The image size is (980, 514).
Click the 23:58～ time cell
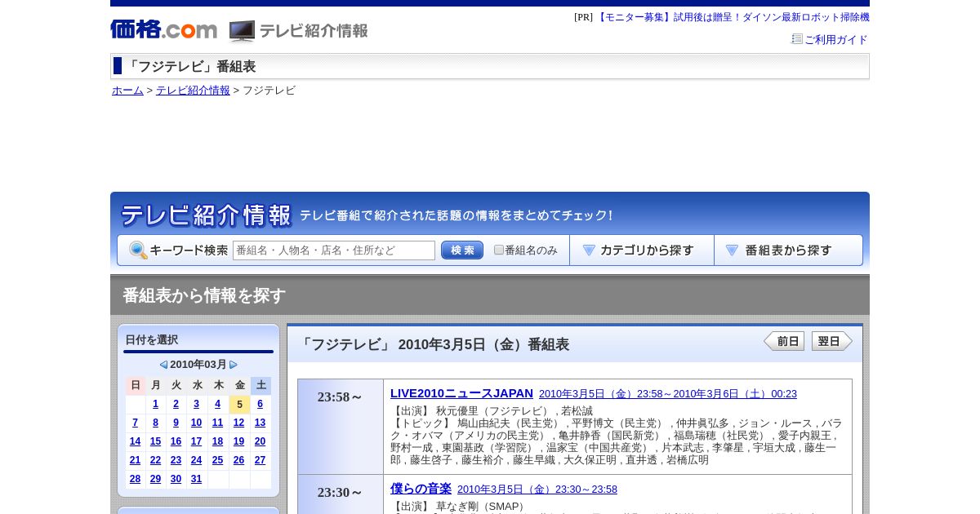tap(341, 427)
